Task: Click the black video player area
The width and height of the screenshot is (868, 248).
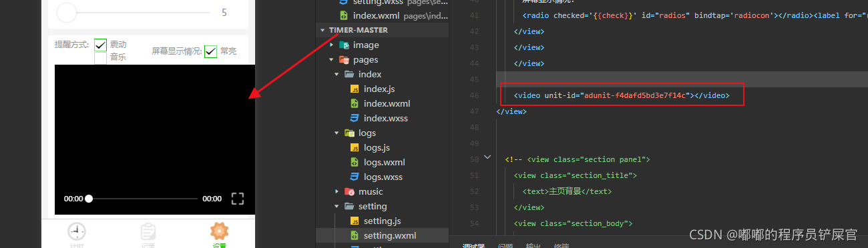Action: click(154, 139)
